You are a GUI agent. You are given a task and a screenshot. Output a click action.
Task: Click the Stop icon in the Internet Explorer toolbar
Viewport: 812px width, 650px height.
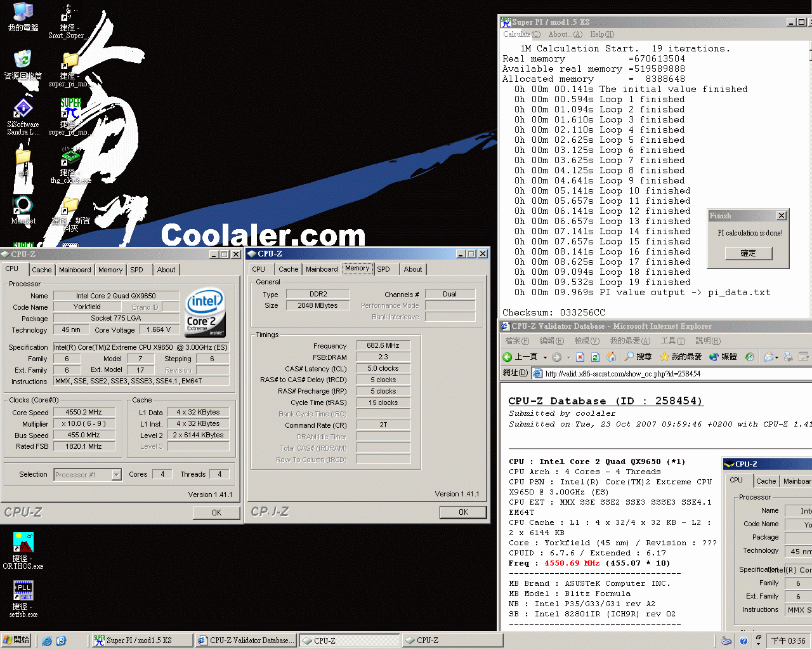pos(580,357)
